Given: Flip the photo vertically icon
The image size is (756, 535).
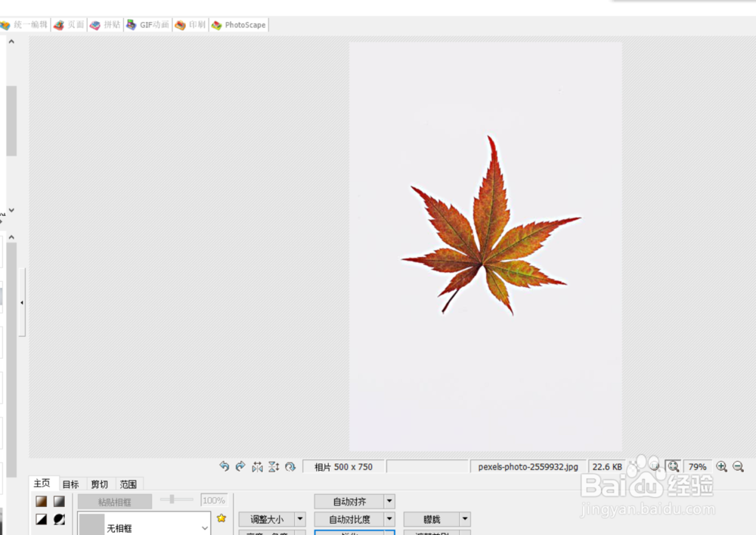Looking at the screenshot, I should click(x=274, y=466).
